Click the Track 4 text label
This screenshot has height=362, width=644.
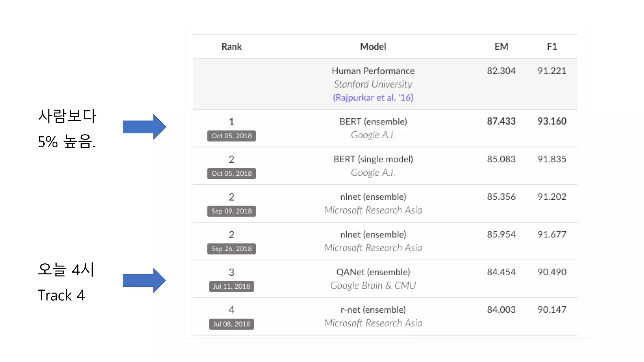tap(61, 295)
